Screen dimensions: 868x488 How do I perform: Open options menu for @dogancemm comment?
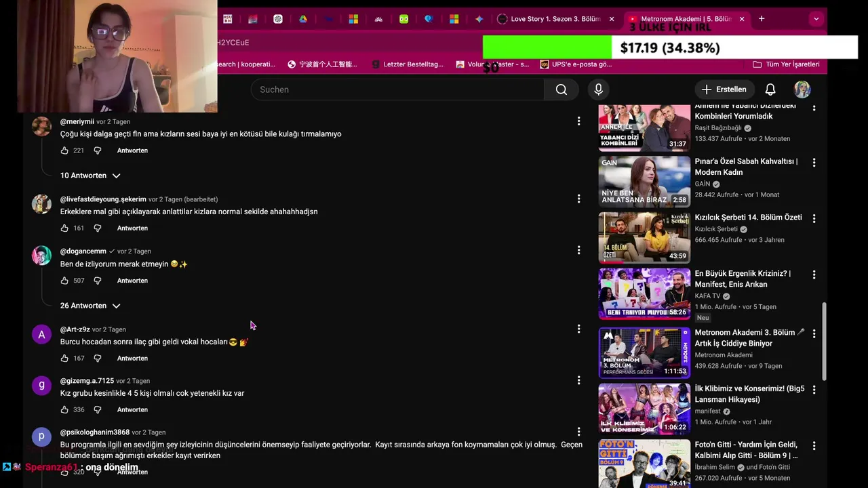tap(578, 250)
